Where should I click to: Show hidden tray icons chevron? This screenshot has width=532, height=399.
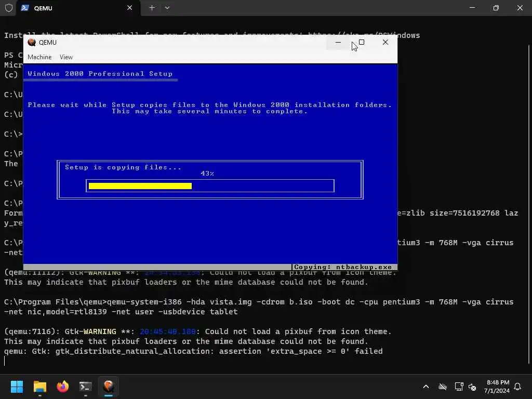point(426,387)
